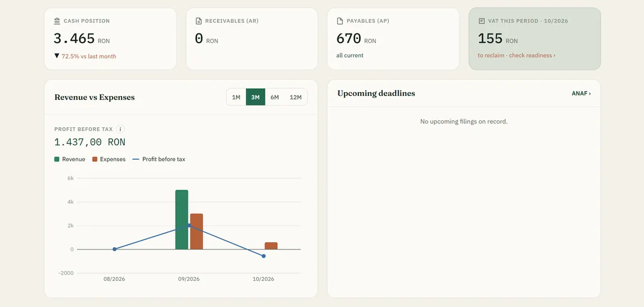Viewport: 644px width, 307px height.
Task: Click the 'Upcoming deadlines' heading
Action: pyautogui.click(x=376, y=93)
